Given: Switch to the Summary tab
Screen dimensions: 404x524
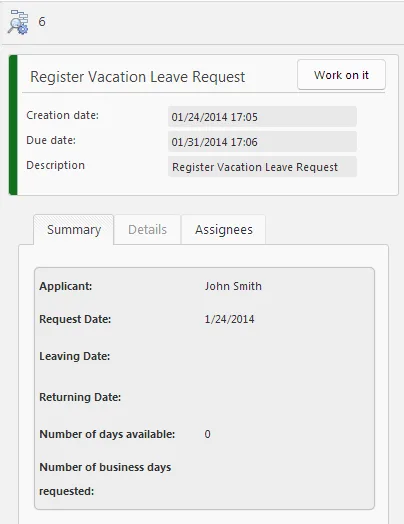Looking at the screenshot, I should tap(74, 230).
